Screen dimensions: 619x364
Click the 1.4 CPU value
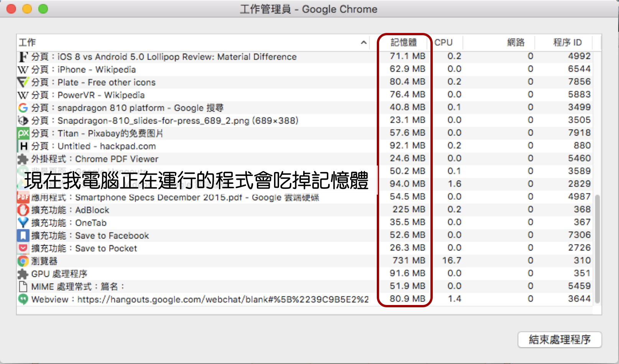click(x=455, y=299)
